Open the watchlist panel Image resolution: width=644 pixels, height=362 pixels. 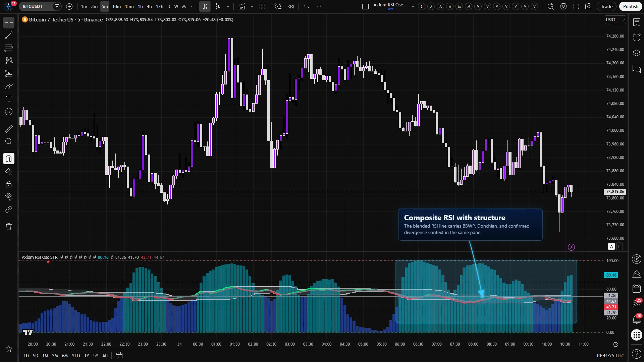[636, 22]
